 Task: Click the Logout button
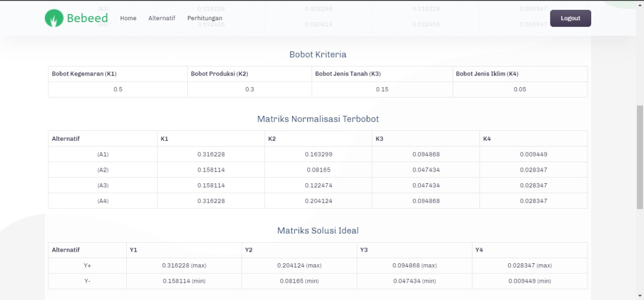(x=570, y=18)
